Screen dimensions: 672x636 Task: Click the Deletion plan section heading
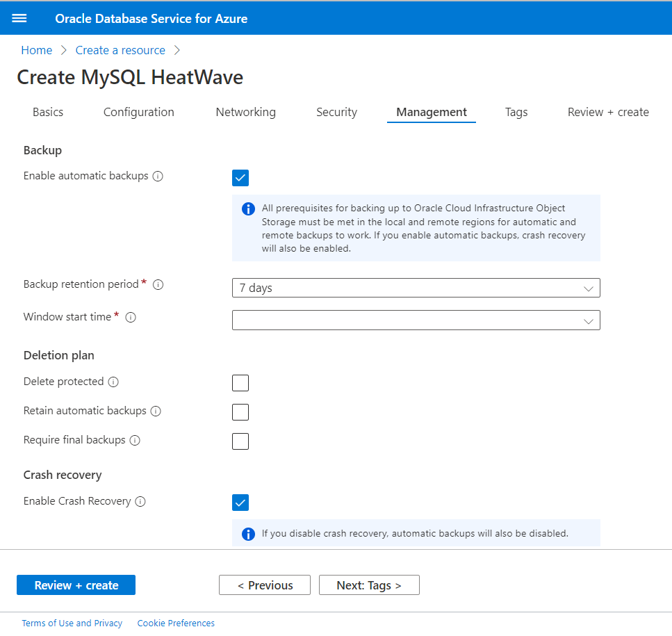click(58, 355)
